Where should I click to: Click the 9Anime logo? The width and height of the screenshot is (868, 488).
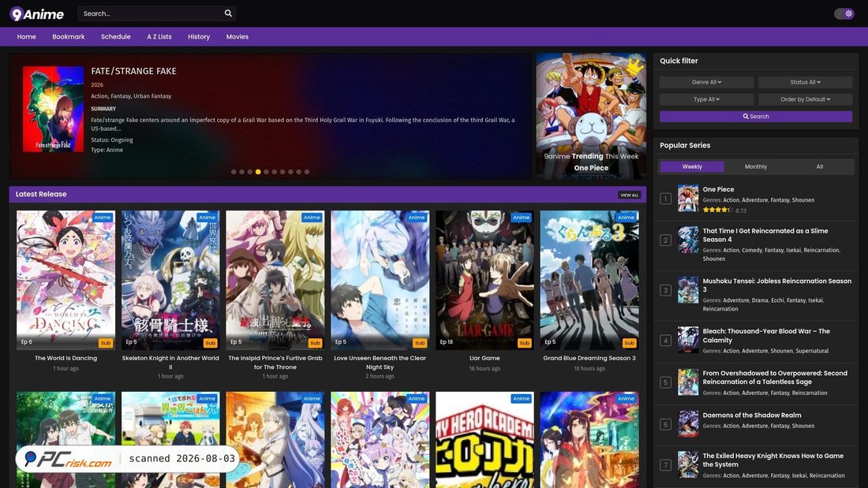[x=36, y=14]
